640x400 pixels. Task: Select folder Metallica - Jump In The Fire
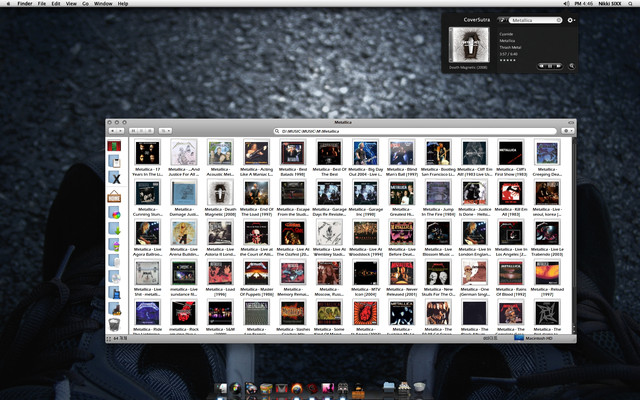tap(438, 198)
